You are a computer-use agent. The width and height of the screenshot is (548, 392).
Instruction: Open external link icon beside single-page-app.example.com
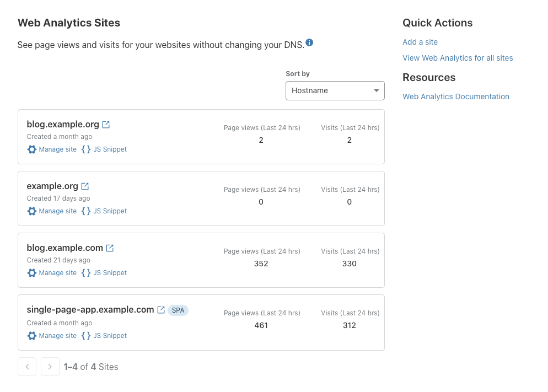tap(160, 309)
